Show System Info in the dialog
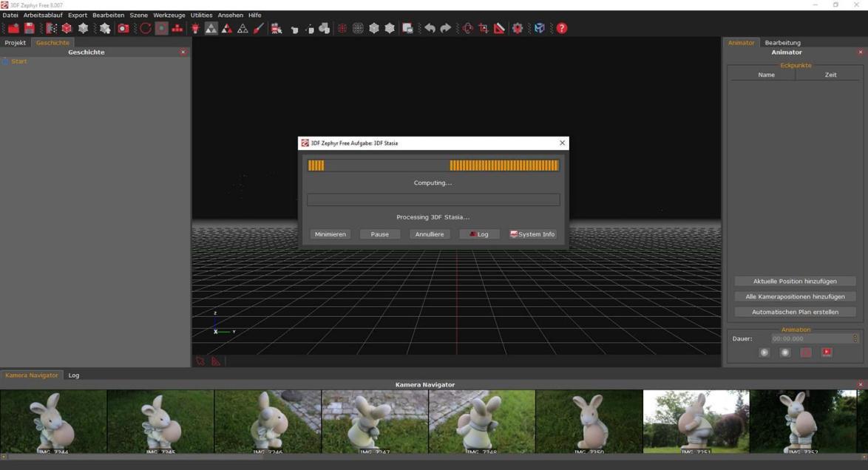This screenshot has width=868, height=470. point(532,234)
